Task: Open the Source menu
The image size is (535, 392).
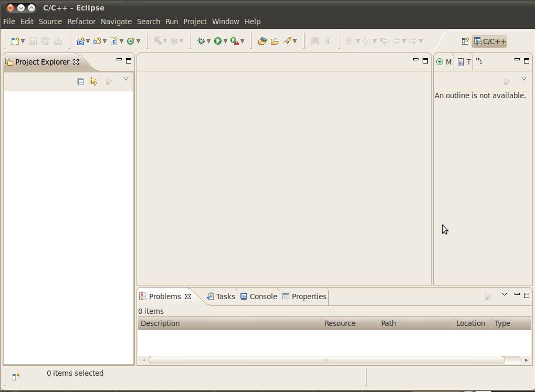Action: tap(50, 22)
